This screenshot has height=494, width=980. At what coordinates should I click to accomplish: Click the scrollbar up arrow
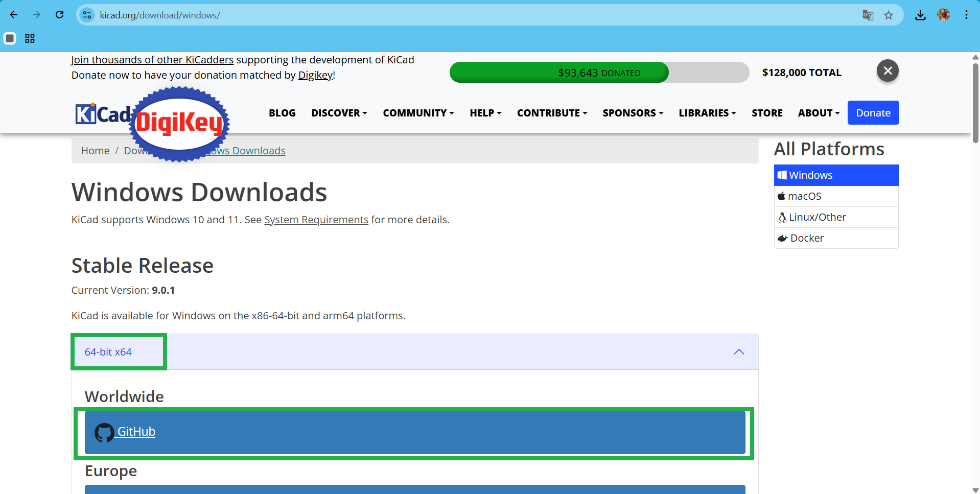click(975, 57)
